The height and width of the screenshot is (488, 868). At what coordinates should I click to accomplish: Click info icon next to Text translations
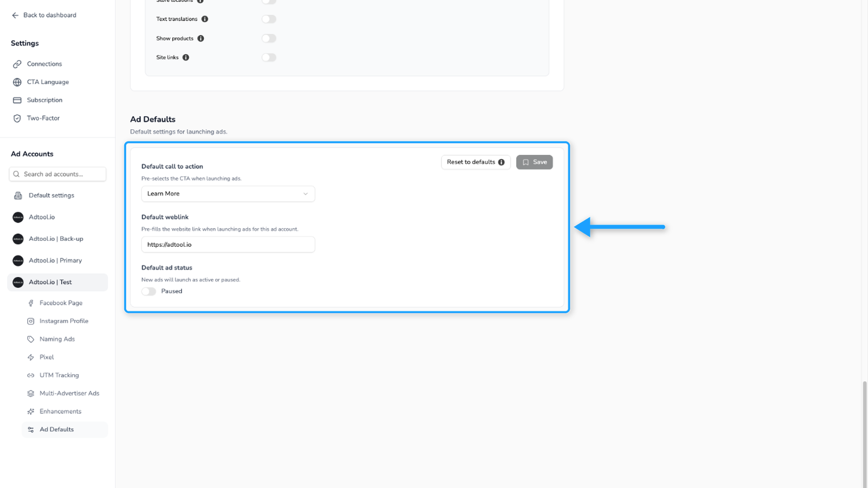pyautogui.click(x=205, y=19)
